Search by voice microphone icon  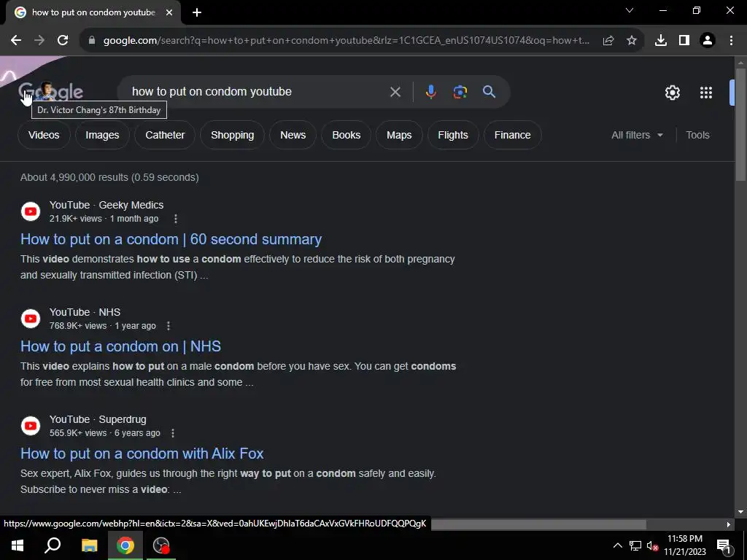(430, 91)
